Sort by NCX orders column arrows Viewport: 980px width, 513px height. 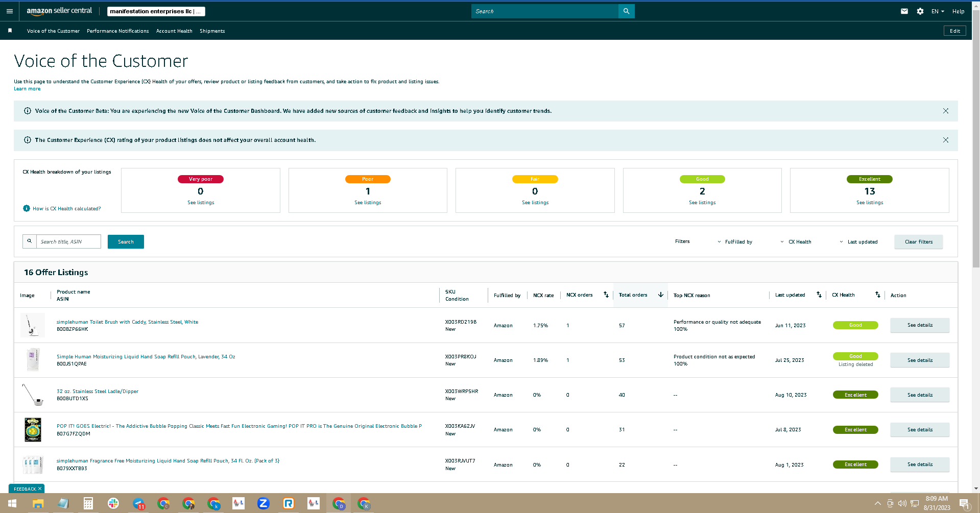[x=606, y=295]
